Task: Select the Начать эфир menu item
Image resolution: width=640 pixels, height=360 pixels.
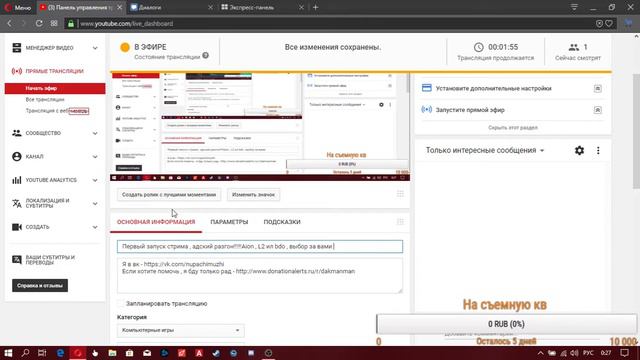Action: pyautogui.click(x=55, y=88)
